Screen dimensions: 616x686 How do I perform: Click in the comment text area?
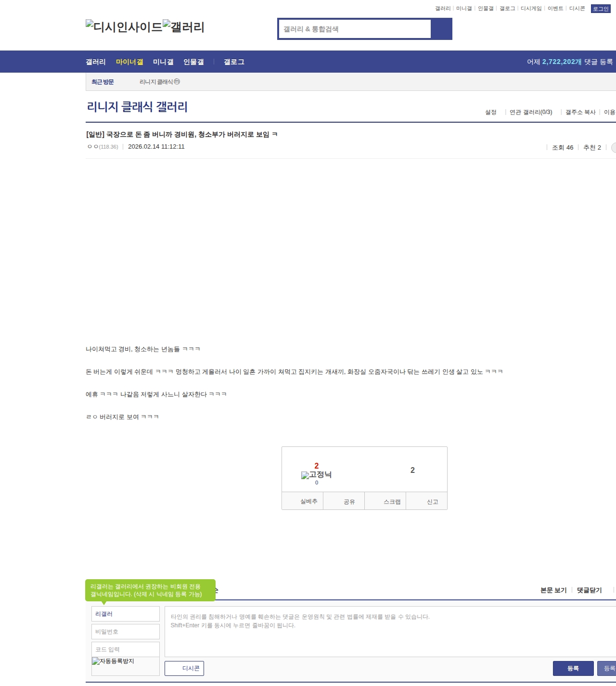click(x=390, y=632)
